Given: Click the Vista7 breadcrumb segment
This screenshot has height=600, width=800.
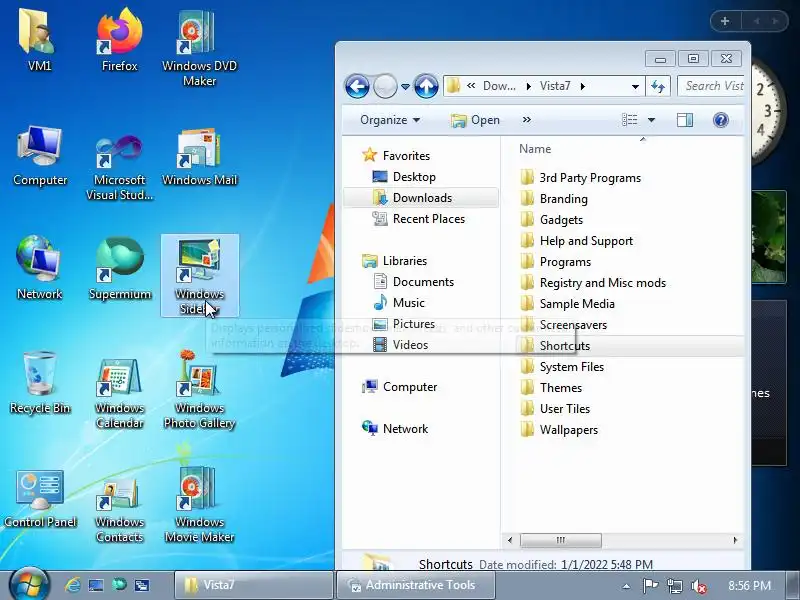Looking at the screenshot, I should 555,86.
